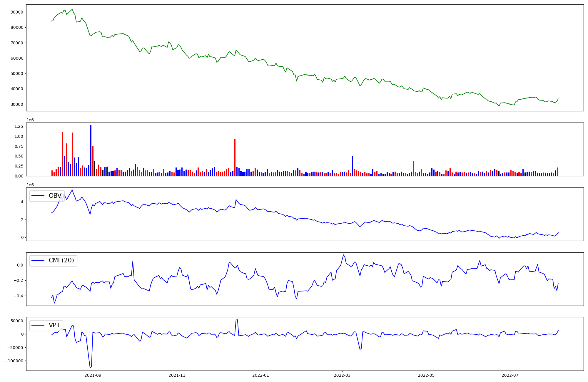Click the 90000 price axis label
Screen dimensions: 588x382
pyautogui.click(x=17, y=12)
